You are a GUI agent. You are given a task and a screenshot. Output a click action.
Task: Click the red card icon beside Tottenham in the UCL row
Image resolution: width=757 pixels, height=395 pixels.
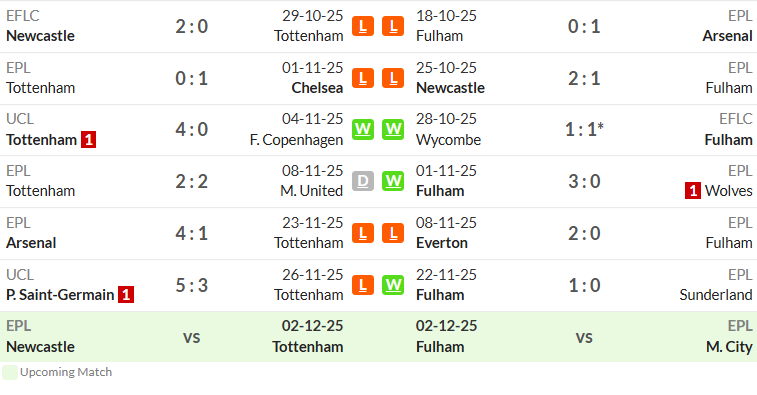pos(88,140)
